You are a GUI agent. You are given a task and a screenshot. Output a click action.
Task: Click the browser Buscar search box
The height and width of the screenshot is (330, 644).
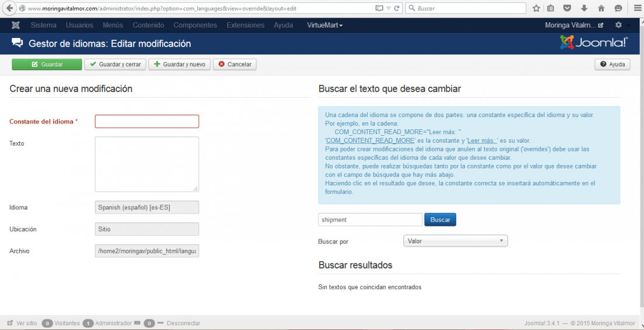[466, 8]
